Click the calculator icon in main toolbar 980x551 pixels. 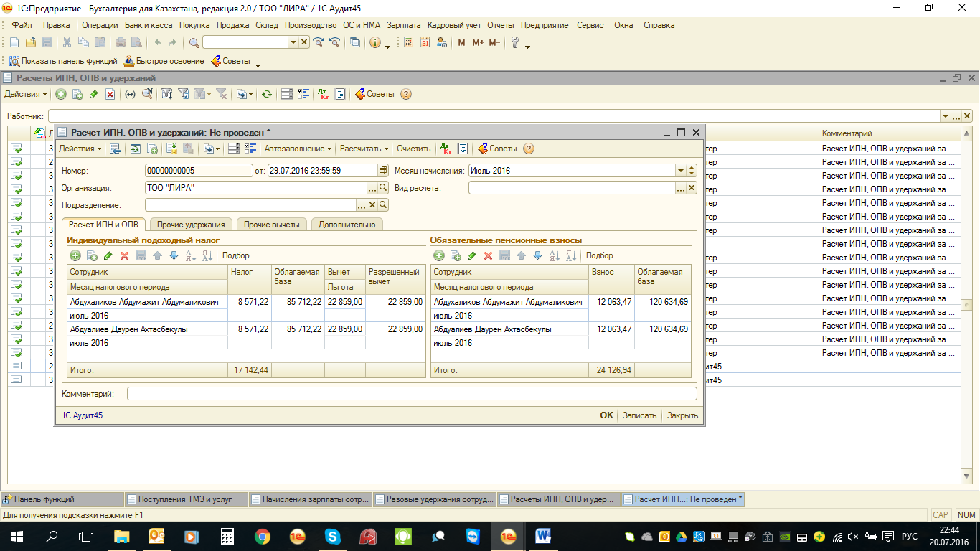(x=409, y=42)
